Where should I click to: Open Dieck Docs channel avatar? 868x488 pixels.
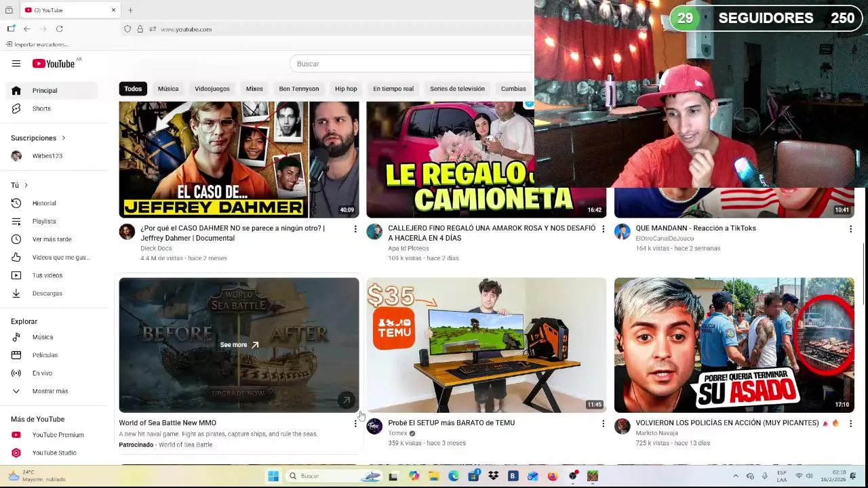pos(127,232)
